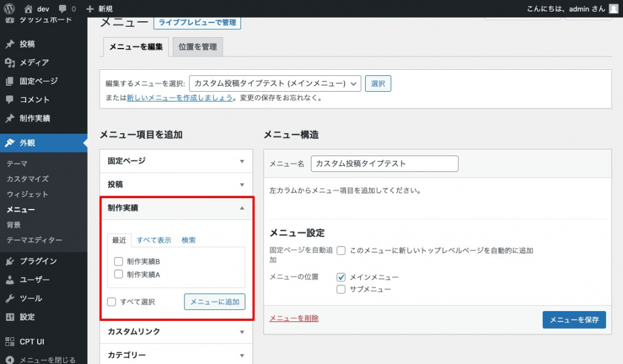Click the comment icon beside コメント

pyautogui.click(x=10, y=100)
